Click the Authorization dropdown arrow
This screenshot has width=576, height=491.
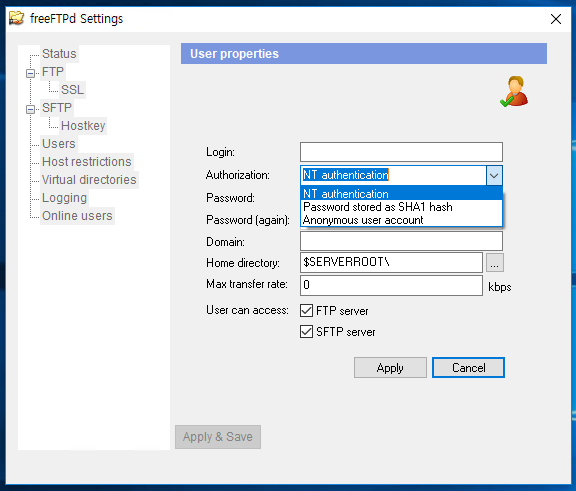[494, 176]
